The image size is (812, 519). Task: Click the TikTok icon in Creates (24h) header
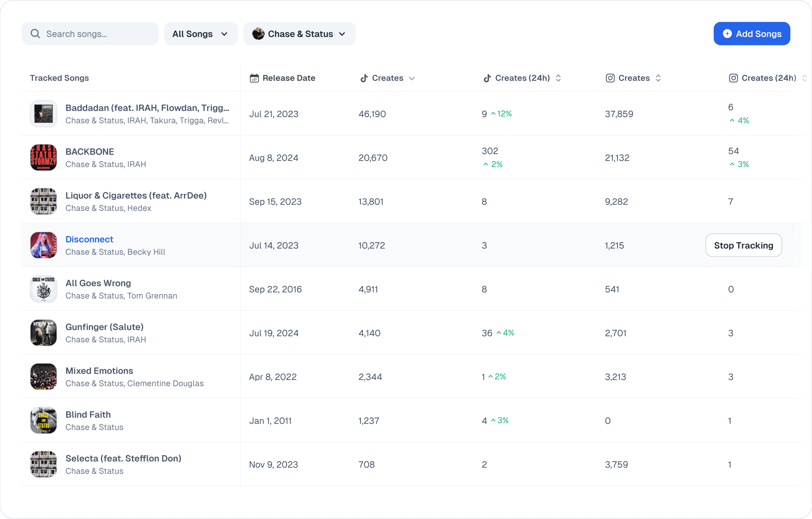point(487,78)
